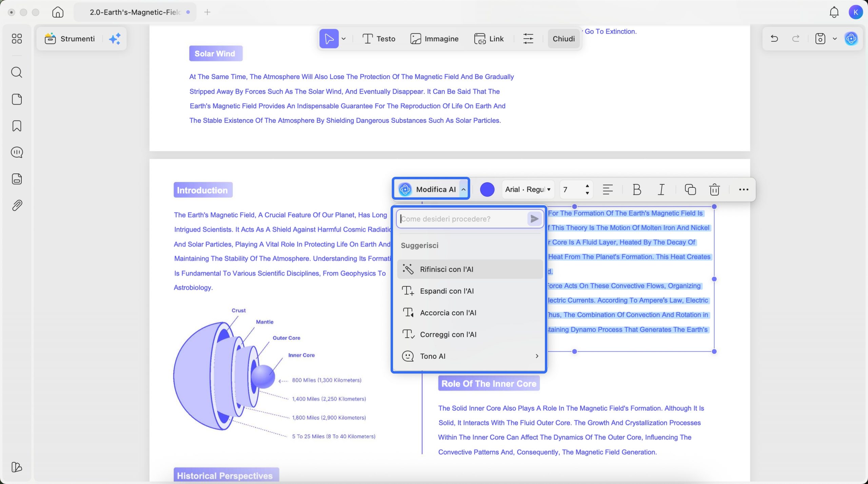Click the undo arrow icon
This screenshot has width=868, height=484.
click(x=774, y=39)
